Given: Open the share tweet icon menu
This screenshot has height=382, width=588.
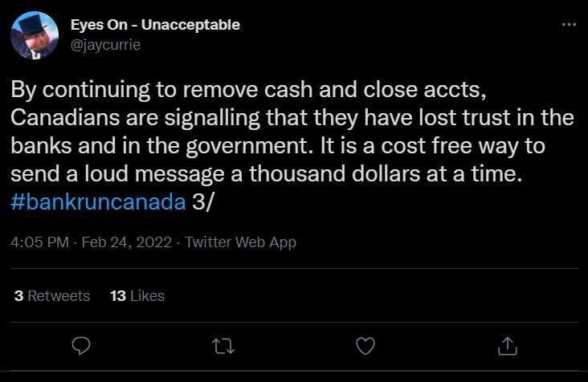Looking at the screenshot, I should coord(507,346).
